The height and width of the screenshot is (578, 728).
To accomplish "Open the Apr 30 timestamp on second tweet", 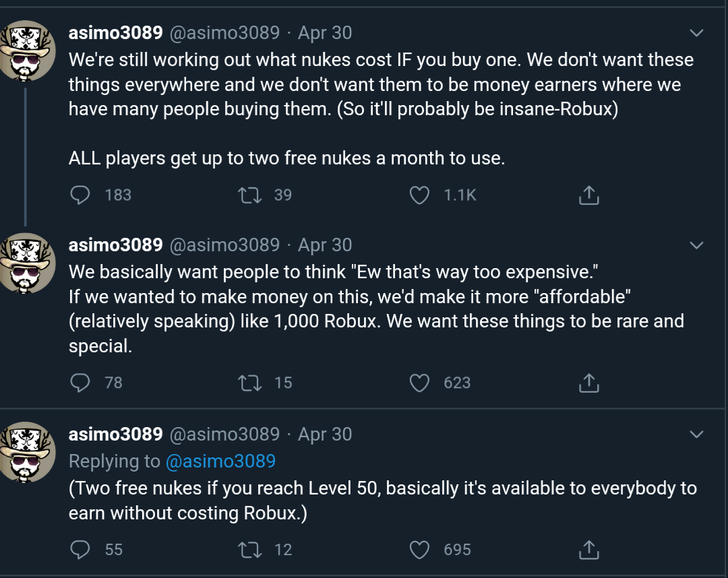I will tap(325, 245).
